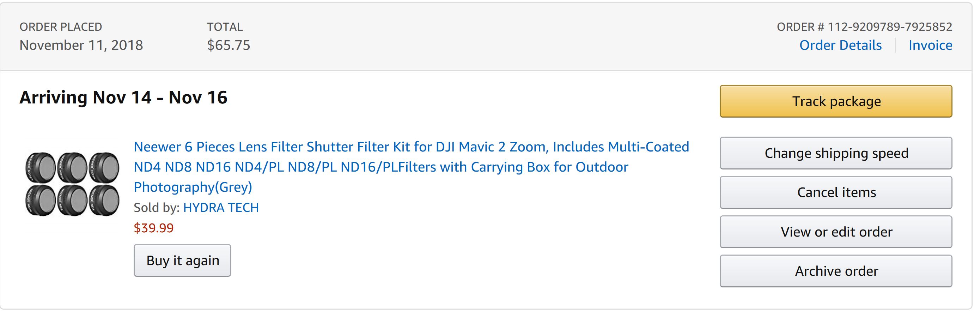
Task: Archive this order
Action: point(836,271)
